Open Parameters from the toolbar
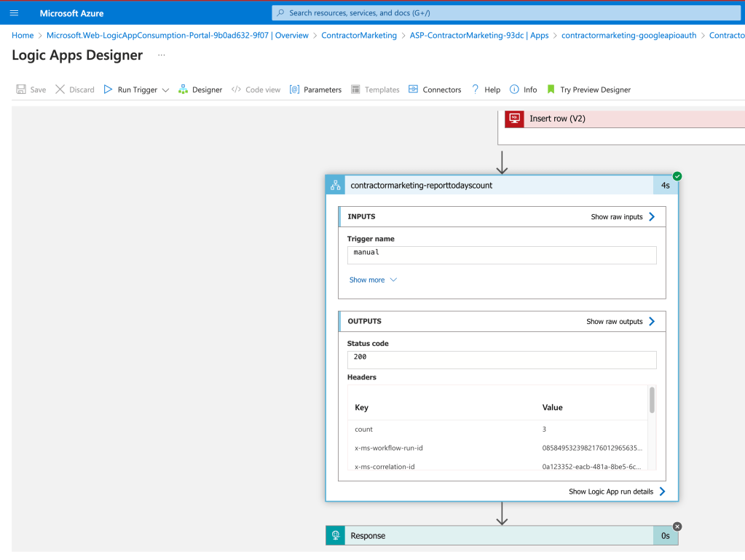745x560 pixels. (322, 90)
